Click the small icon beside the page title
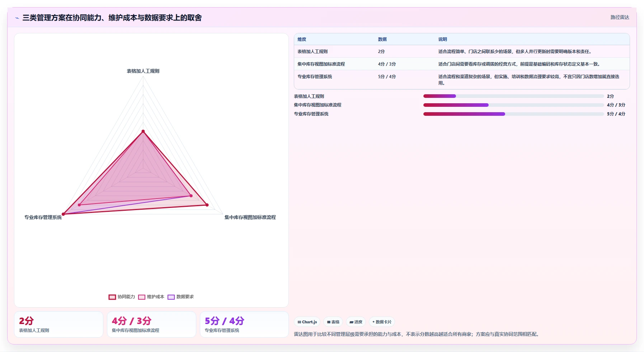 pyautogui.click(x=17, y=18)
